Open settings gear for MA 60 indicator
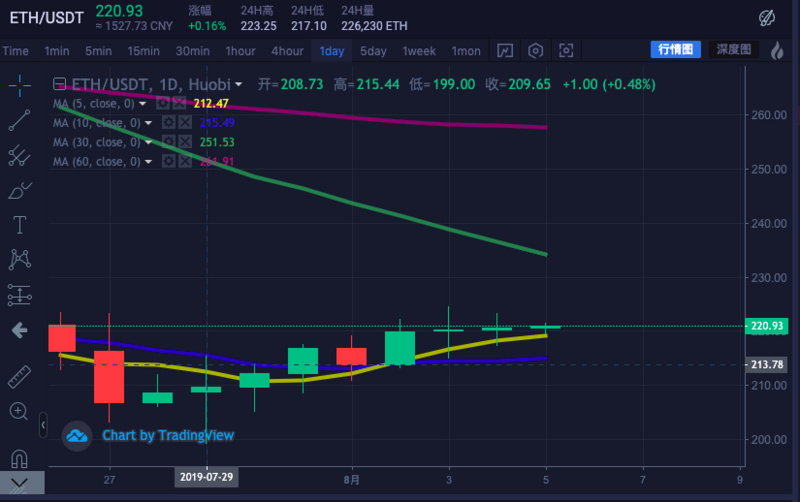Image resolution: width=800 pixels, height=502 pixels. tap(168, 161)
